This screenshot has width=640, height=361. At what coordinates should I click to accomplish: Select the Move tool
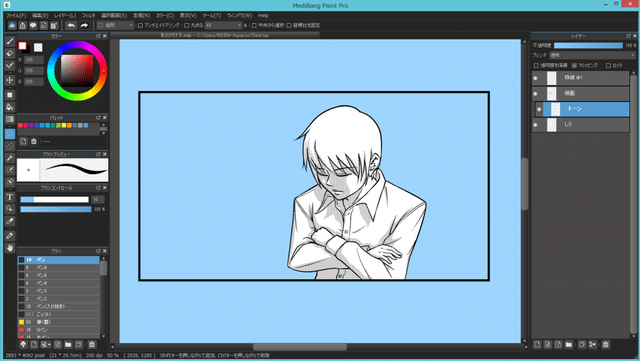10,80
